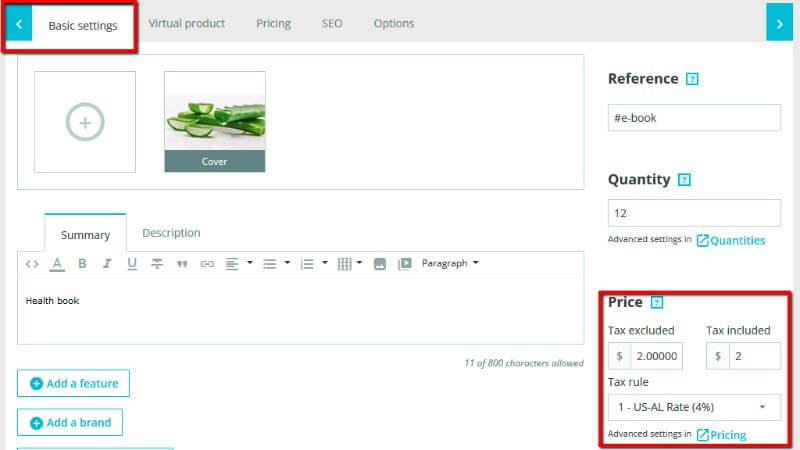Open text alignment options

(239, 263)
